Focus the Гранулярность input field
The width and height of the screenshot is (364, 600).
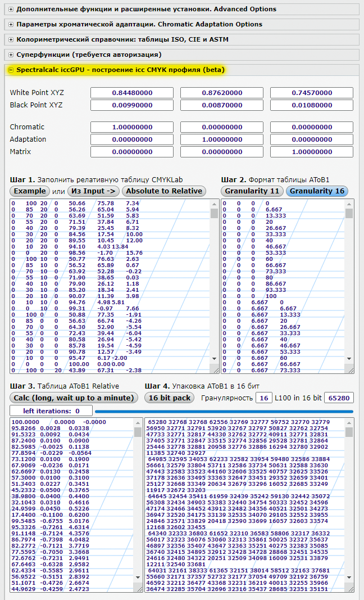[263, 398]
